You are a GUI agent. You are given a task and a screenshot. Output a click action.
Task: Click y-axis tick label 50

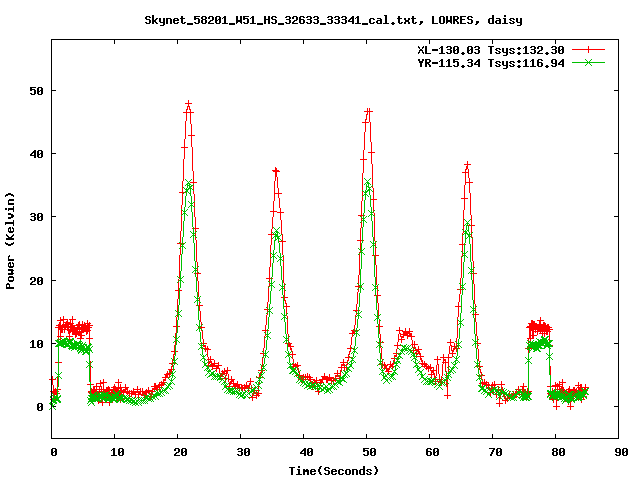(36, 91)
